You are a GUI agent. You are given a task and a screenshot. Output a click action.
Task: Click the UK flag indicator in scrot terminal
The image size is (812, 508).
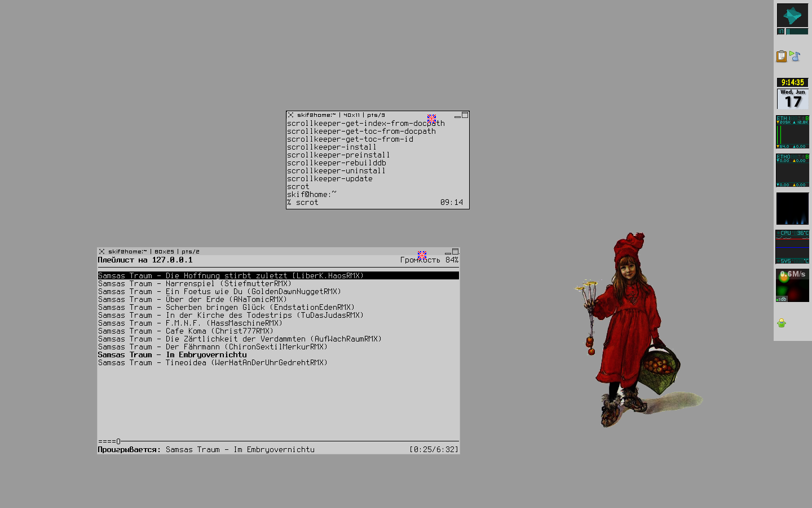[431, 119]
